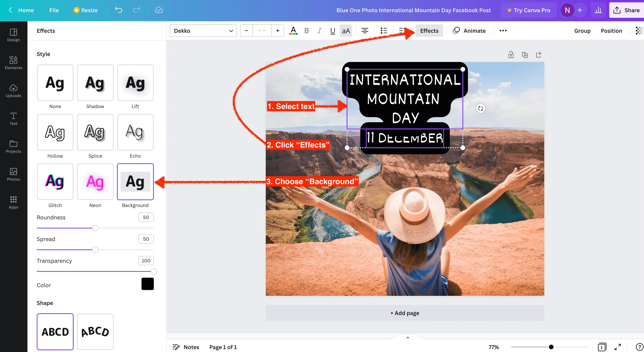
Task: Toggle underline text formatting
Action: coord(332,31)
